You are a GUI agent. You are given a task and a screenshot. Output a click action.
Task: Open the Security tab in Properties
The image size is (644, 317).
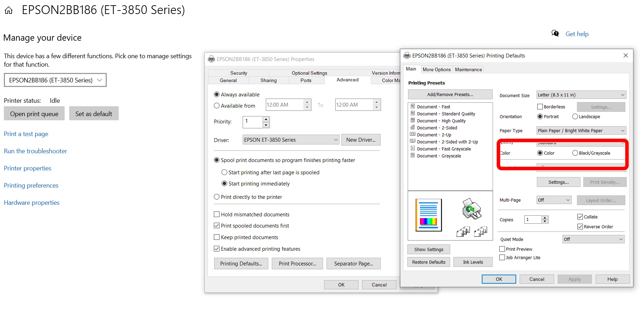239,73
